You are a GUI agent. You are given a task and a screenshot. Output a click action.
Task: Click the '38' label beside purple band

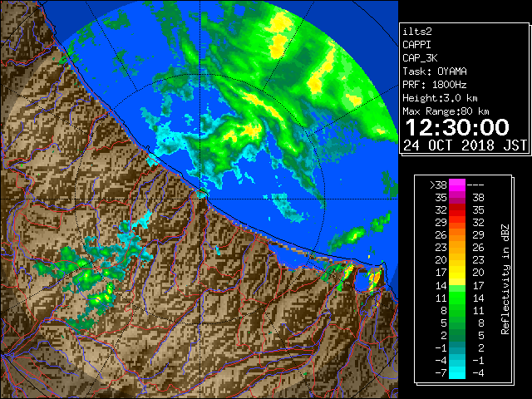click(478, 198)
